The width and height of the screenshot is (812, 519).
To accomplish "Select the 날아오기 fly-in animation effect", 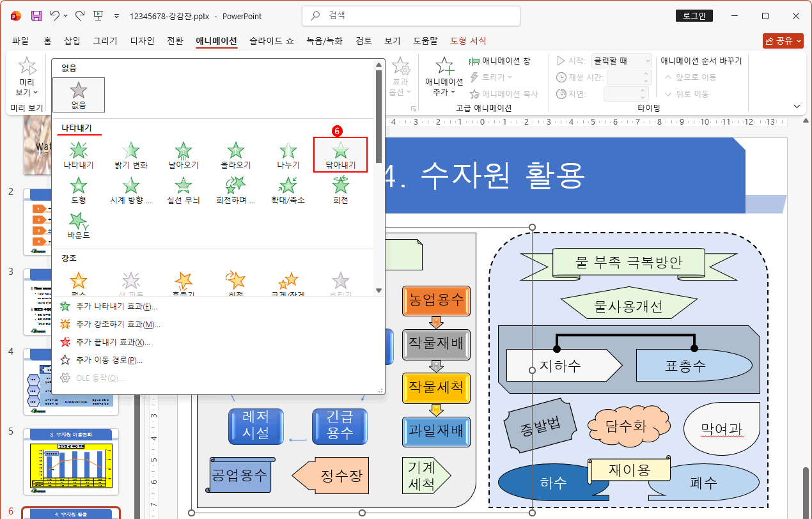I will tap(183, 153).
